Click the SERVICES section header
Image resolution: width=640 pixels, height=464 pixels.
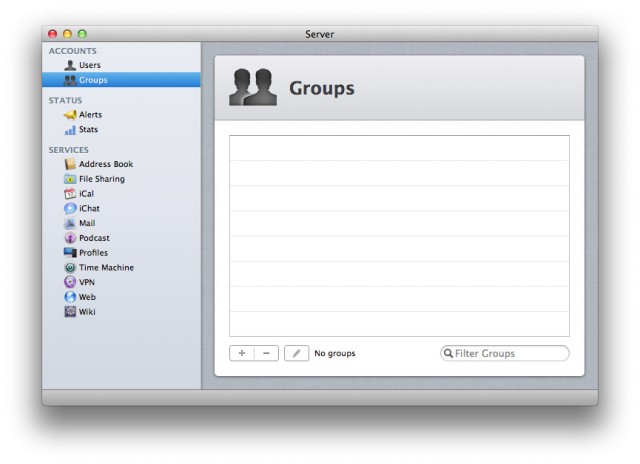tap(69, 150)
